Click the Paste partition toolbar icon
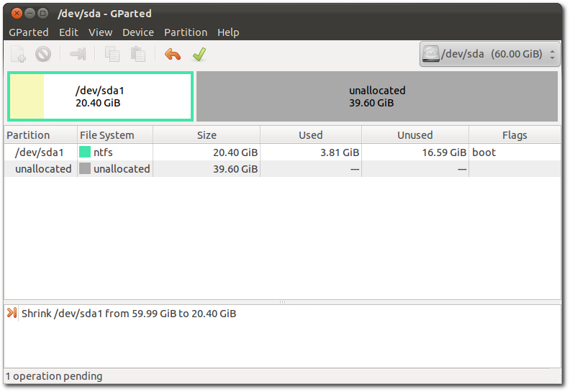 tap(137, 54)
